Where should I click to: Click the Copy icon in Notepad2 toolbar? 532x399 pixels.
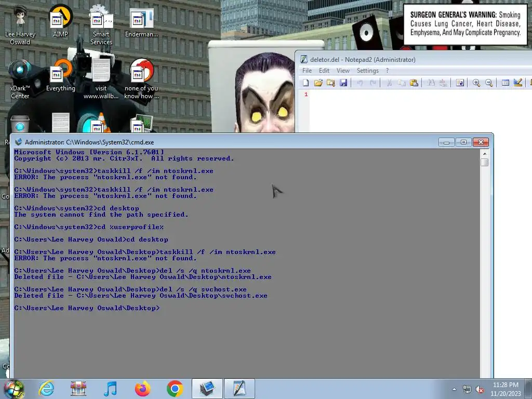(402, 83)
